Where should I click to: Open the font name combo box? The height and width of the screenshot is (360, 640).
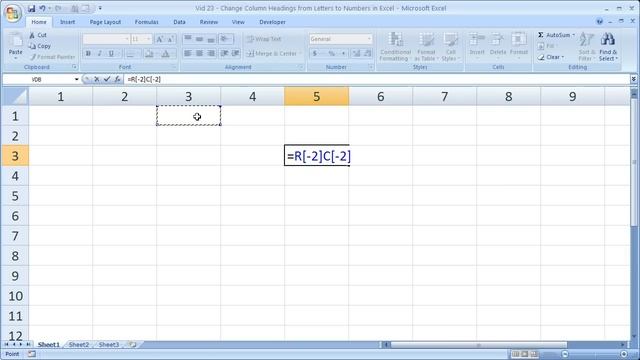click(106, 39)
